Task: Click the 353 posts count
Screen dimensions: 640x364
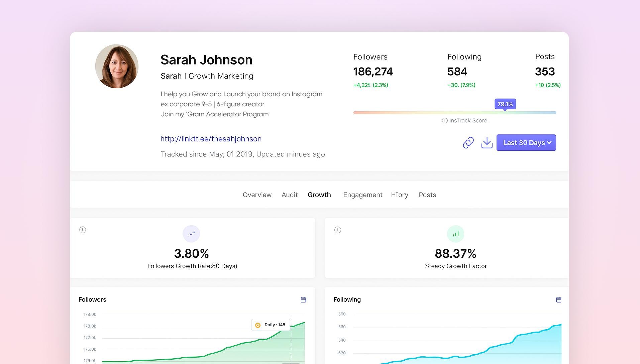Action: pos(545,72)
